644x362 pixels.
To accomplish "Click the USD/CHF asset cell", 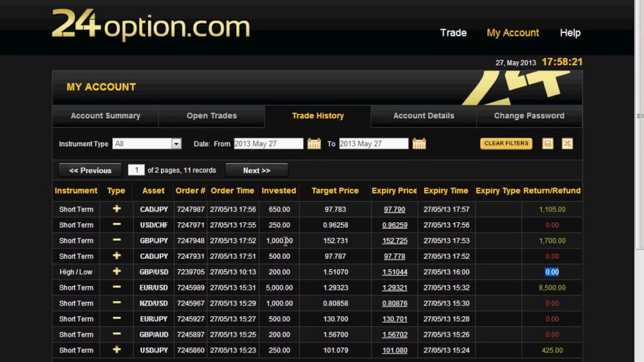I will (154, 225).
